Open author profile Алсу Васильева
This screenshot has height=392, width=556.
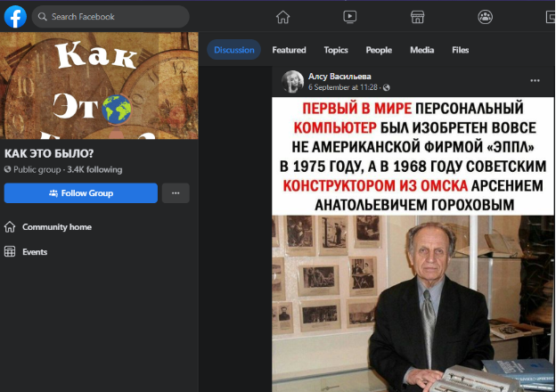pos(339,77)
